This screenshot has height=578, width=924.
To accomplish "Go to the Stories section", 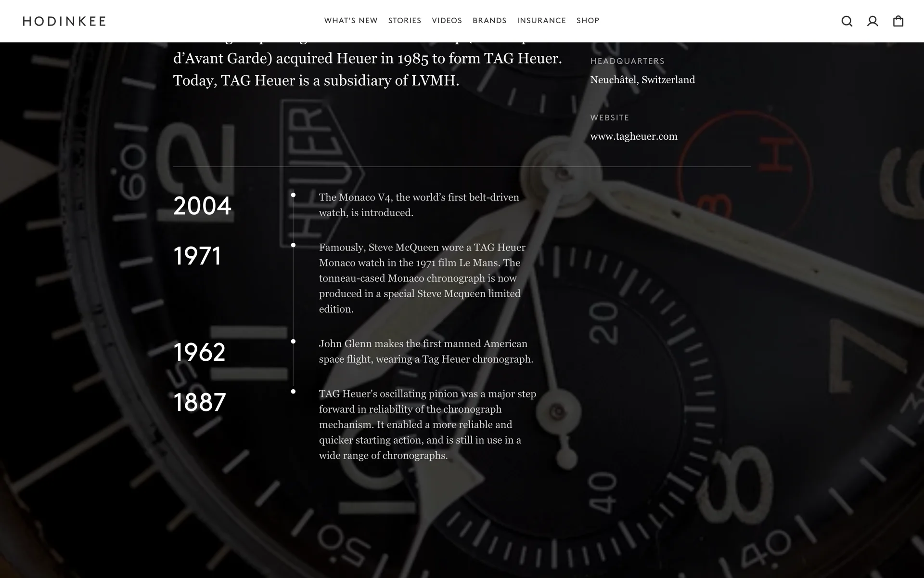I will pos(405,21).
